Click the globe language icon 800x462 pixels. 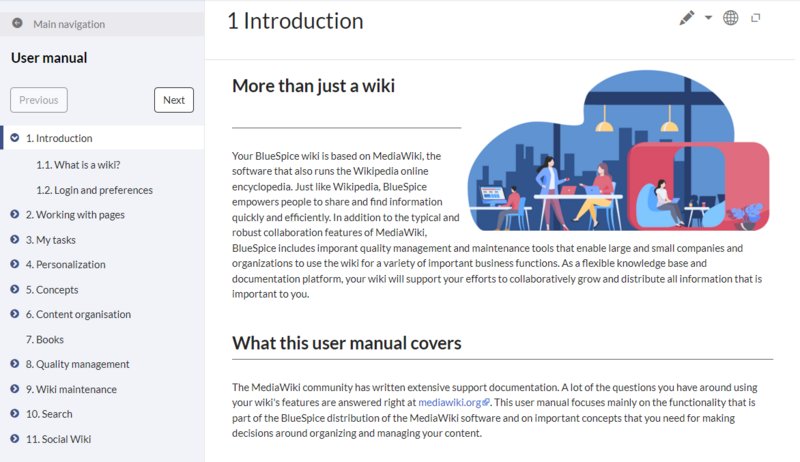(731, 18)
